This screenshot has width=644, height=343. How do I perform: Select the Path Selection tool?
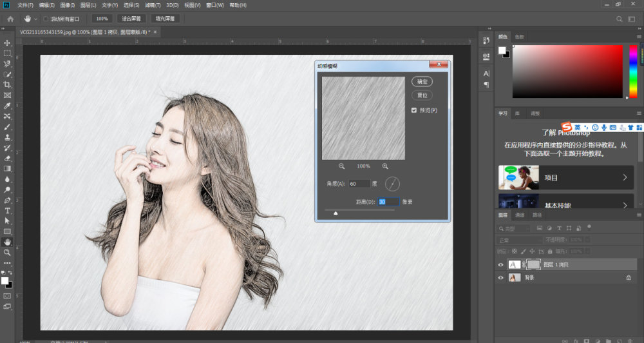coord(7,221)
